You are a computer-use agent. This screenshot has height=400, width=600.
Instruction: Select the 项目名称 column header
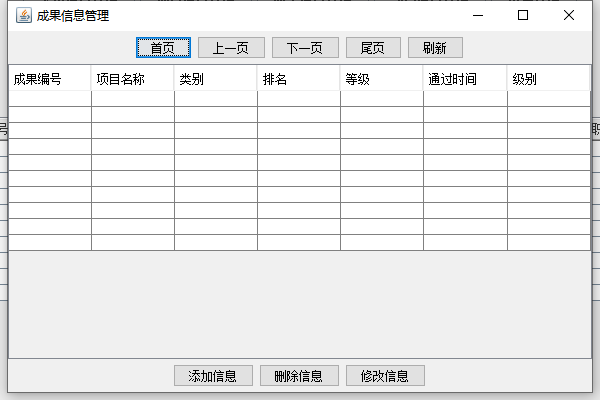click(x=132, y=79)
